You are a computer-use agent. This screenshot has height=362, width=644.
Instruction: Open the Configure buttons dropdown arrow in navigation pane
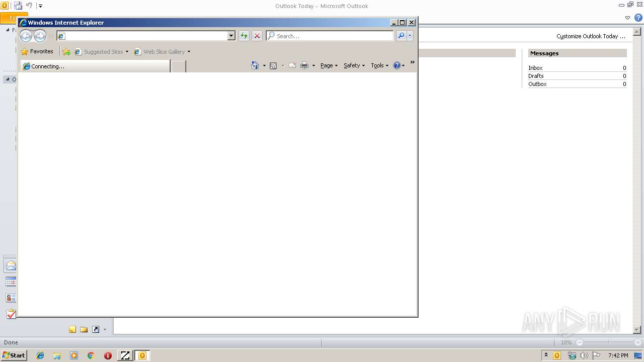click(105, 330)
